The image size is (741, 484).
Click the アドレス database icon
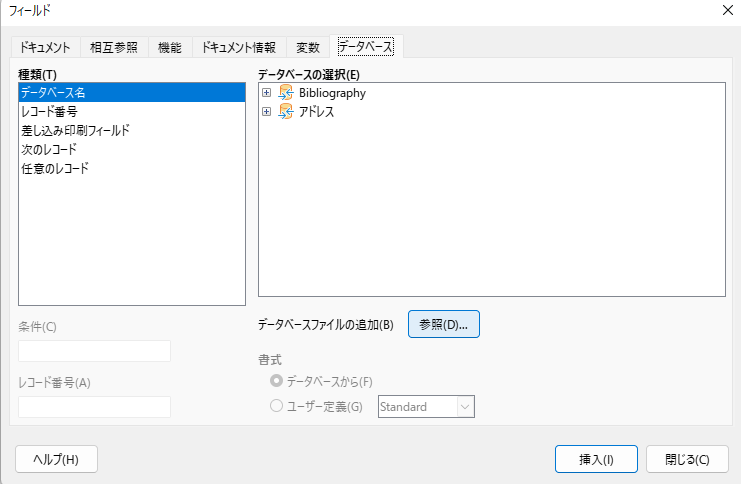click(x=285, y=112)
